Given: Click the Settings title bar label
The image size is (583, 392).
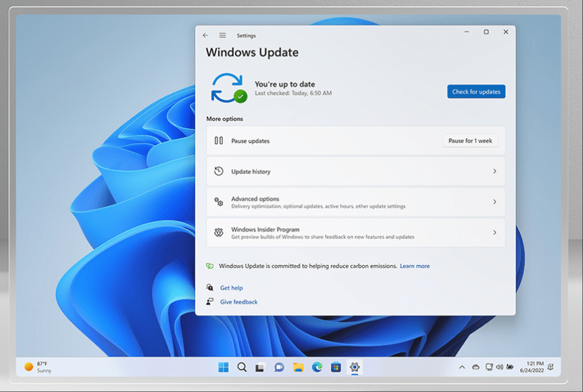Looking at the screenshot, I should point(246,36).
